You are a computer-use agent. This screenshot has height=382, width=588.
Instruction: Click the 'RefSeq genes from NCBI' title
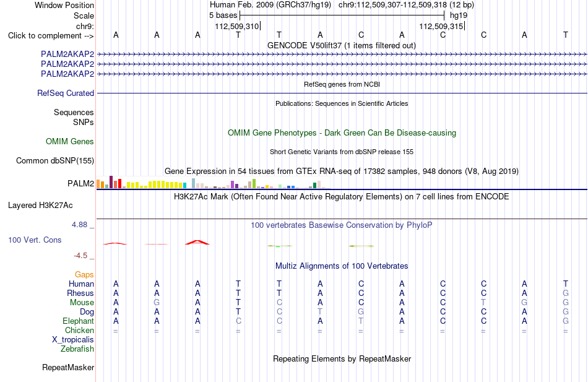pos(342,84)
